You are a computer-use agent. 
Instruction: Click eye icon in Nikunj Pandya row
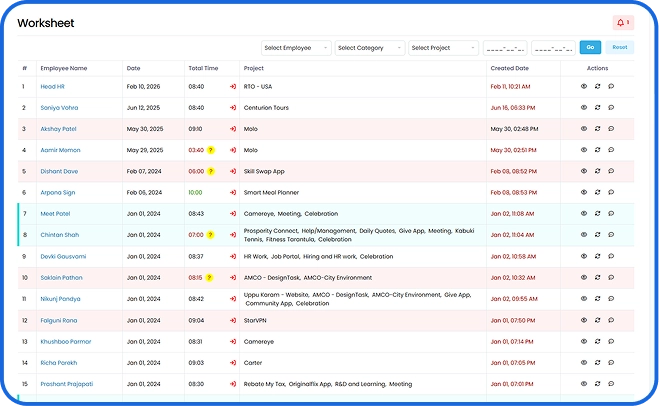pyautogui.click(x=584, y=298)
